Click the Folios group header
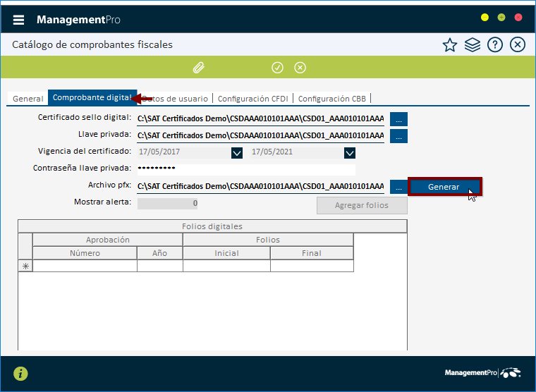536x392 pixels. tap(268, 240)
